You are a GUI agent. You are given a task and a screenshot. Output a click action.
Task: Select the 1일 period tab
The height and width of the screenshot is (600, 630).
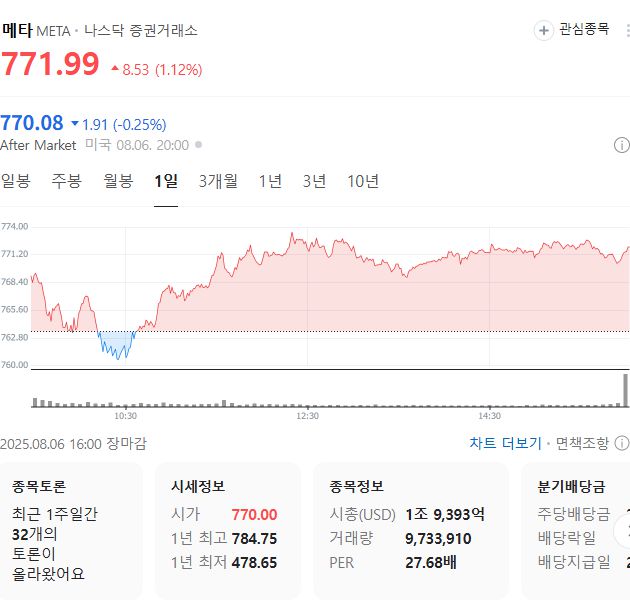166,181
